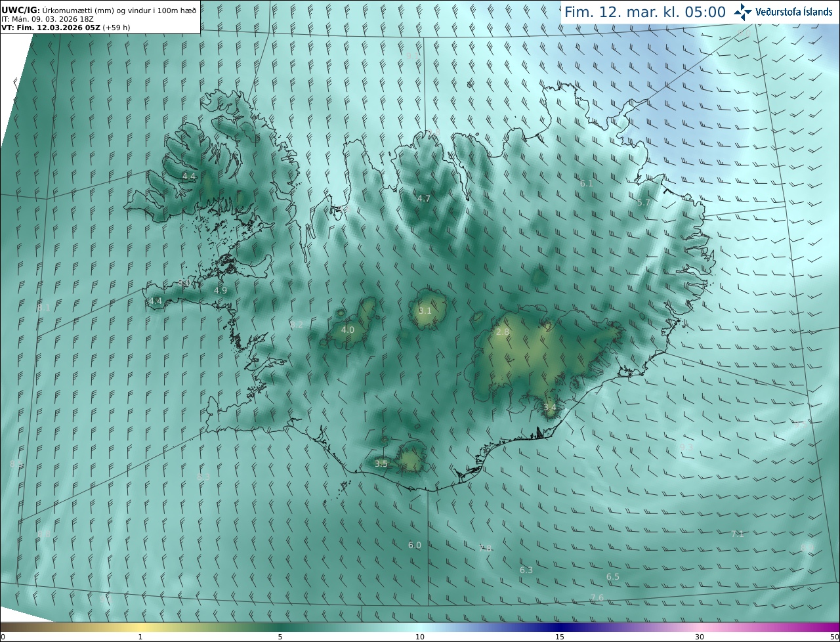Click the '3.4' value on the map
The width and height of the screenshot is (840, 642).
[x=550, y=408]
